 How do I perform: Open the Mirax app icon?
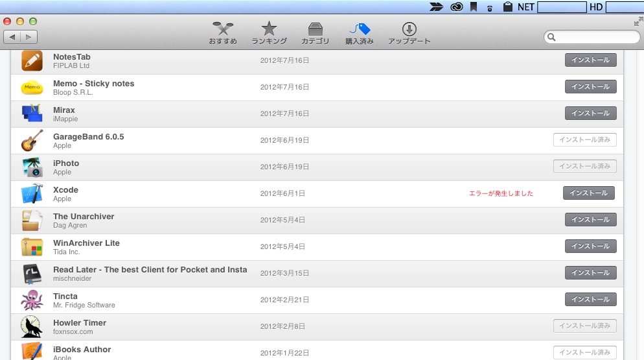(x=32, y=114)
